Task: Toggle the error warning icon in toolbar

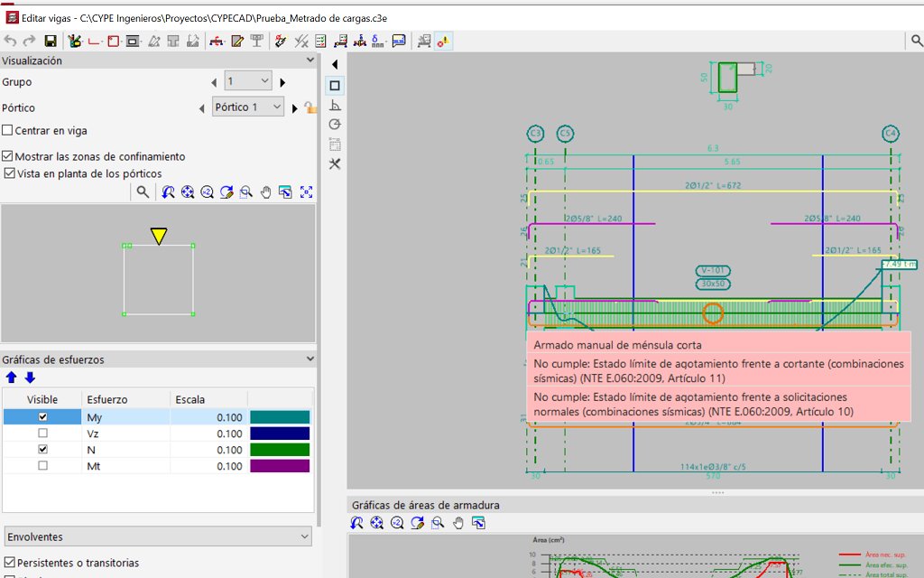Action: [443, 41]
